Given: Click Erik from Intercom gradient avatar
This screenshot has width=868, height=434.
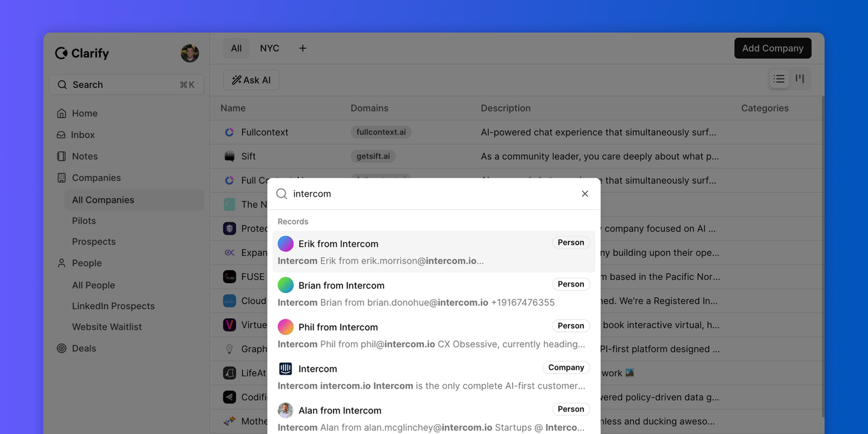Looking at the screenshot, I should point(286,244).
